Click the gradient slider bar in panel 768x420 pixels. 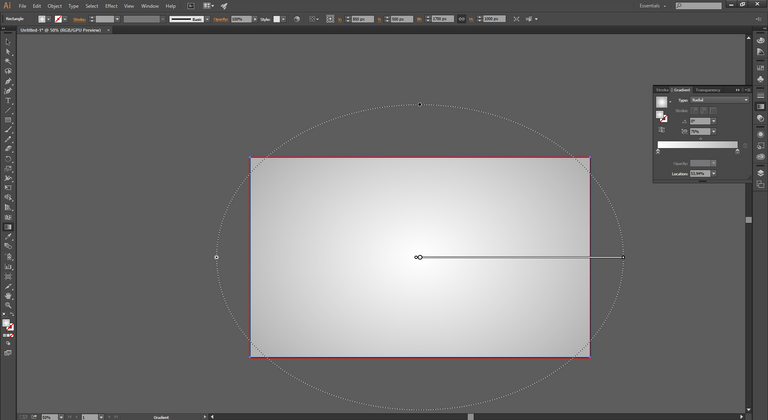tap(697, 145)
